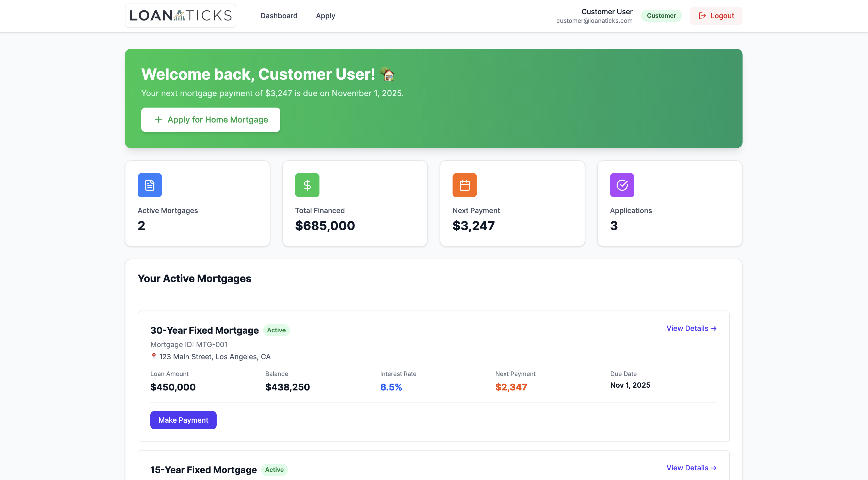Click the Loan Amount $450,000 value
Screen dimensions: 868x480
click(173, 387)
